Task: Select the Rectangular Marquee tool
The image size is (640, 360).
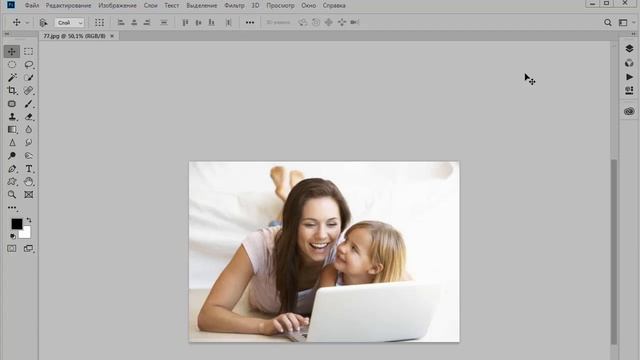Action: click(28, 51)
